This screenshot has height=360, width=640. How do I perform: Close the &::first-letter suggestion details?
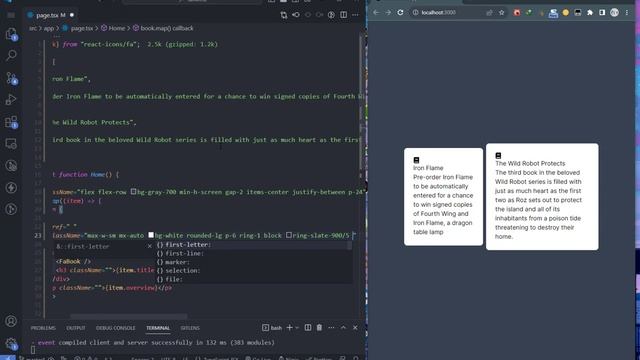149,246
